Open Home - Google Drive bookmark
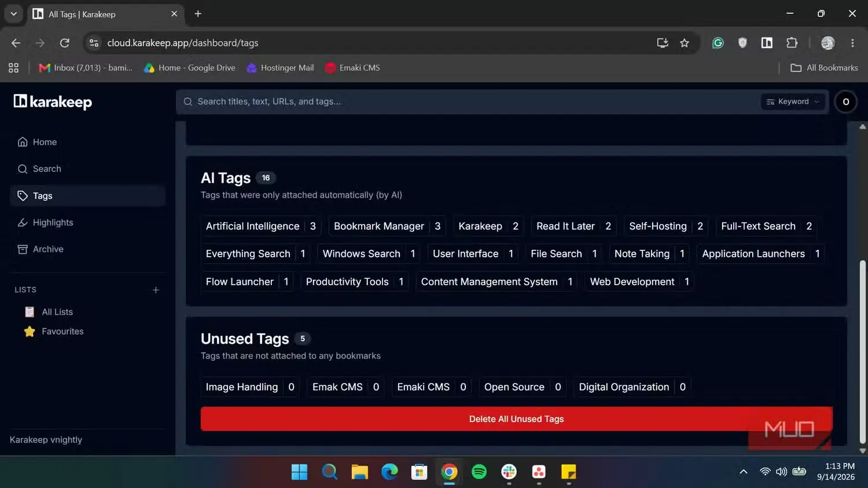 click(x=190, y=68)
